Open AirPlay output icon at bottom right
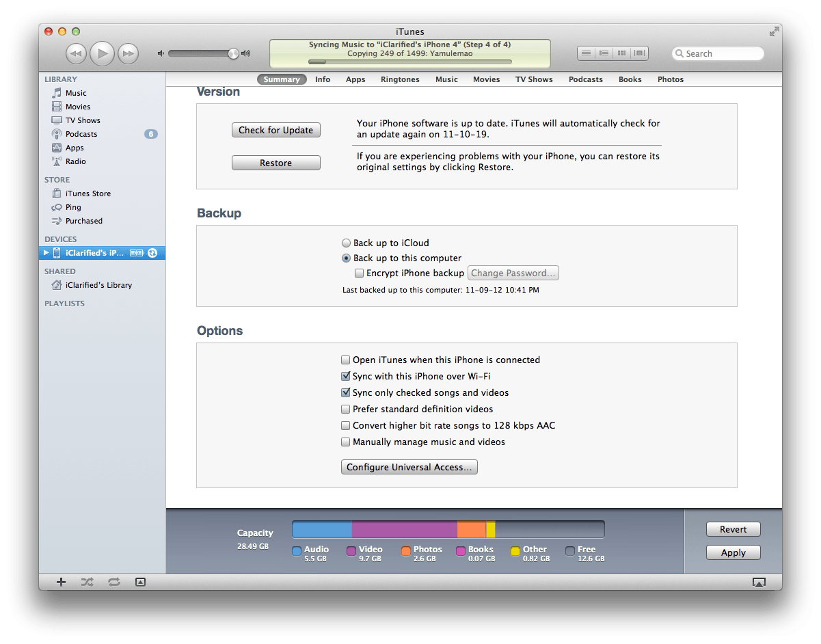Screen dimensions: 821x644 (759, 582)
